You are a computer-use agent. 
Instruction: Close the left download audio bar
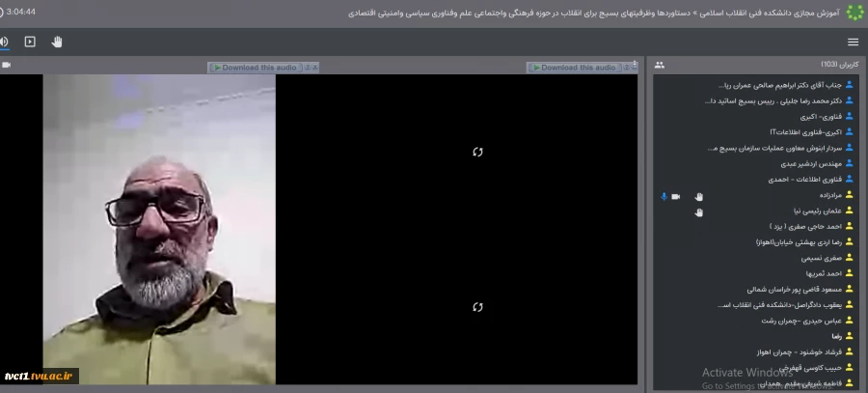click(x=315, y=68)
